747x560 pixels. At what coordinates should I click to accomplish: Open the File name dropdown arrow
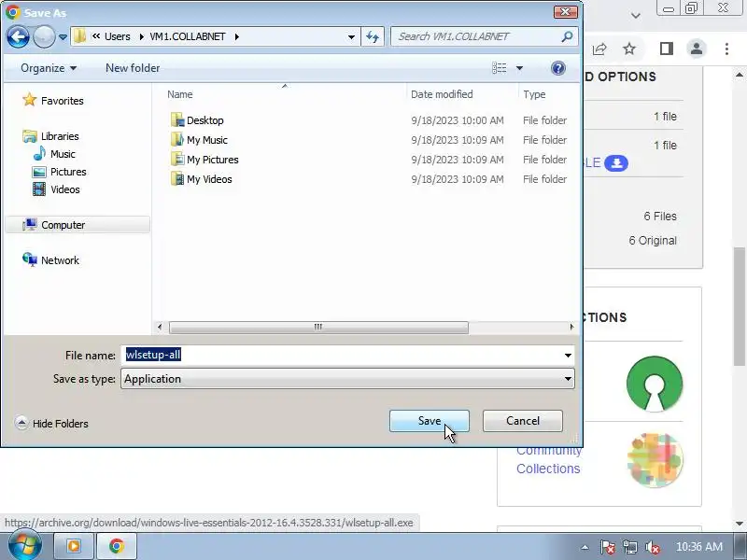[568, 356]
